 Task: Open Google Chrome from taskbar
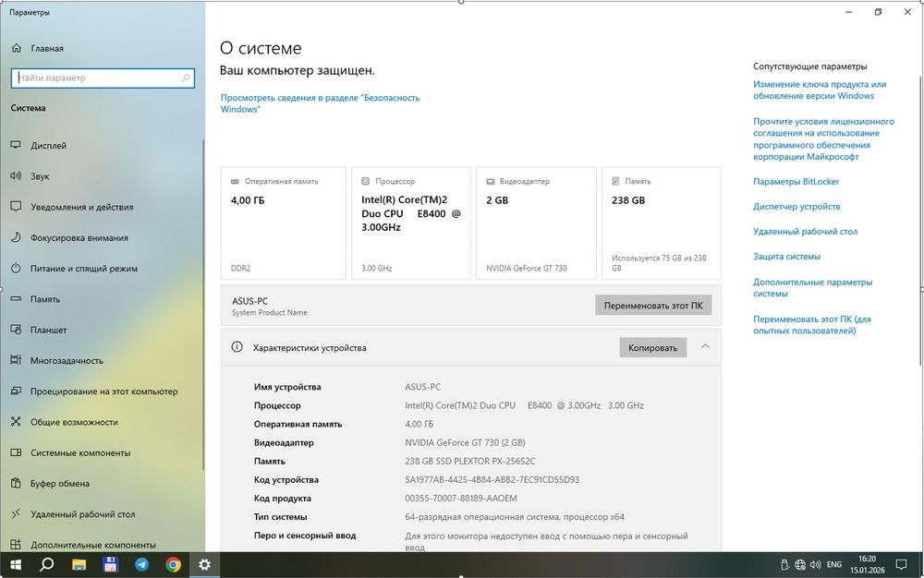(174, 564)
